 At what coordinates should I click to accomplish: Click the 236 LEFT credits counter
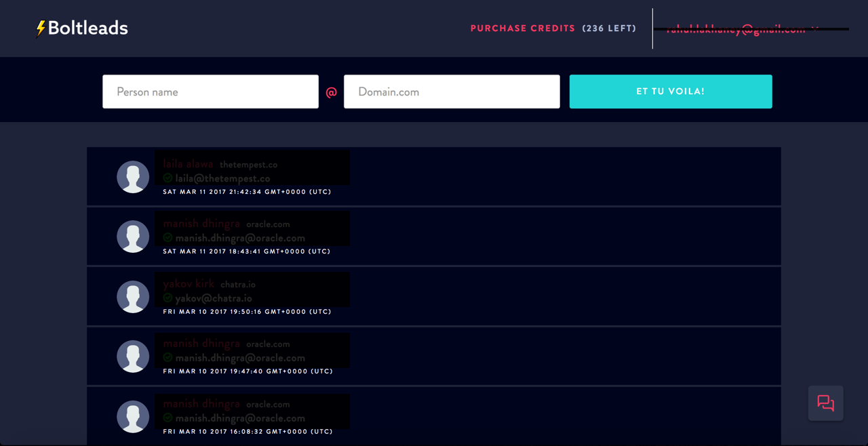[x=609, y=28]
